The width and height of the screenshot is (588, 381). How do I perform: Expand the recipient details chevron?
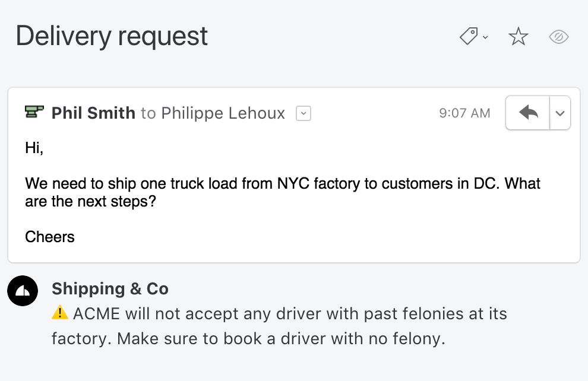pyautogui.click(x=303, y=113)
